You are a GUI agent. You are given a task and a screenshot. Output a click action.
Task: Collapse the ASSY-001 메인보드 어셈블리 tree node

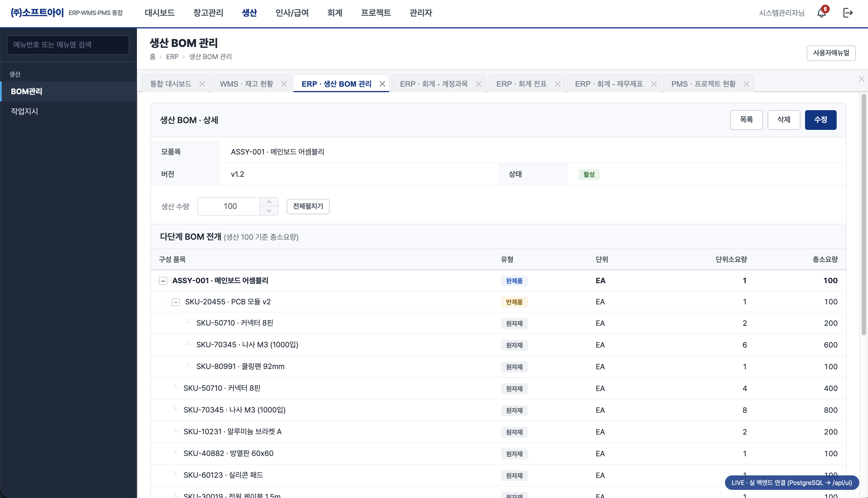tap(163, 281)
